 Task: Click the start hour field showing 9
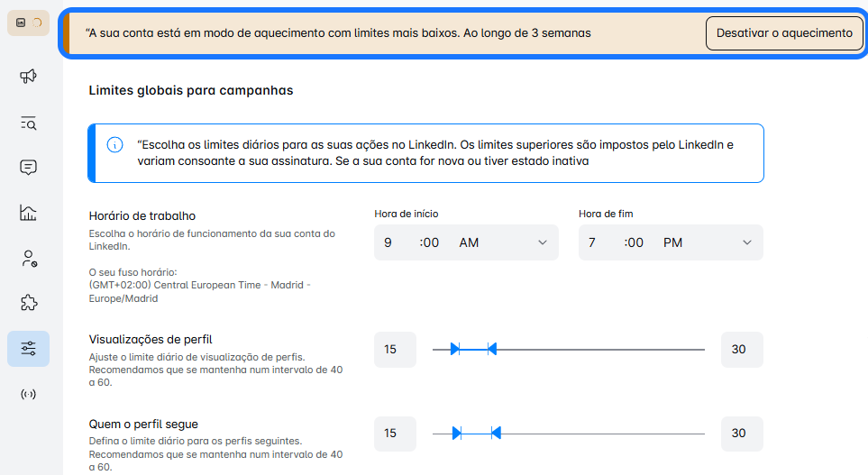pos(388,242)
